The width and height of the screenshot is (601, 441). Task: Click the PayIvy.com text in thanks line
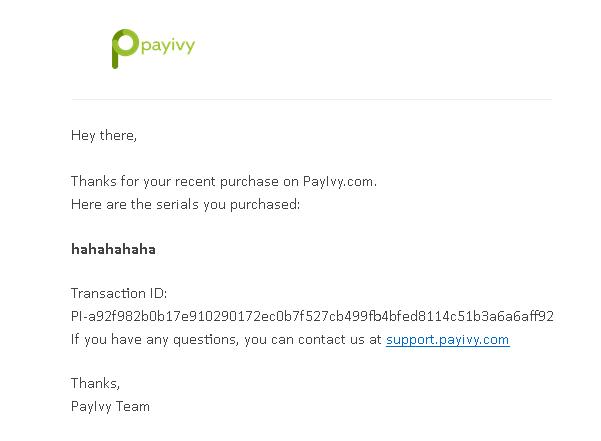point(340,182)
